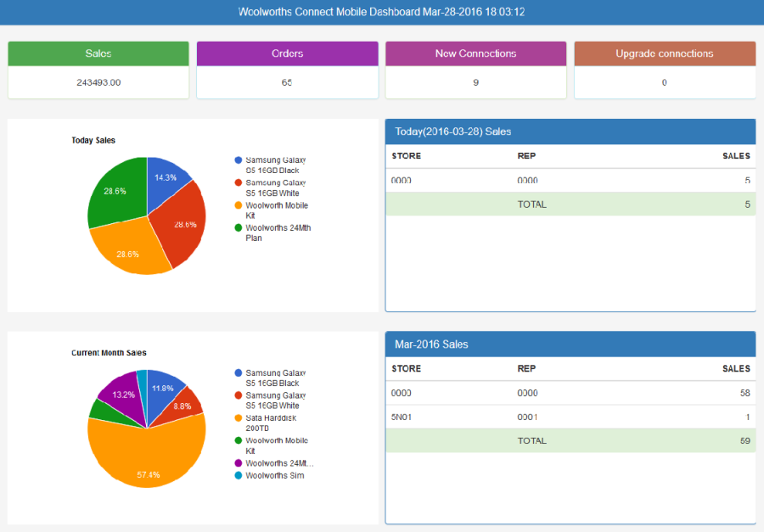Click the Mar-2016 Sales panel header
This screenshot has width=764, height=532.
(x=570, y=344)
